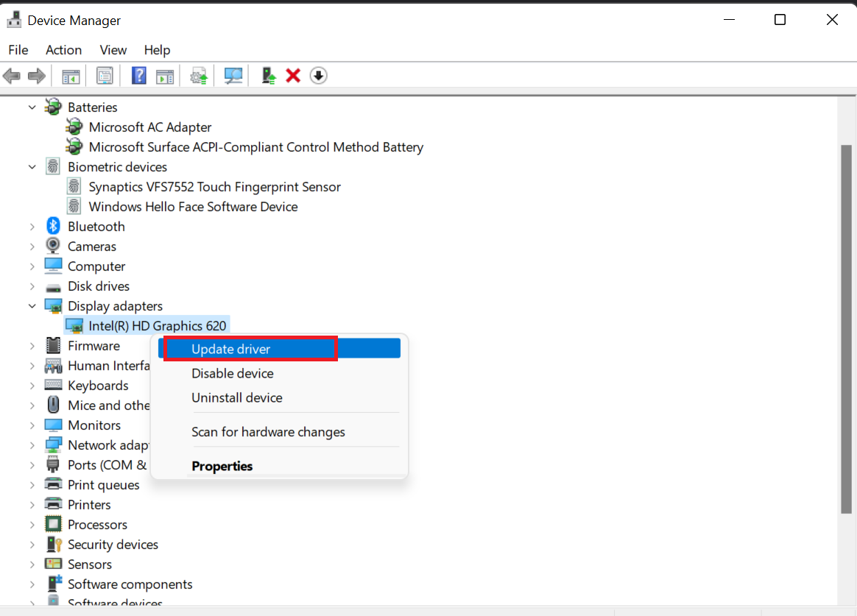Select Windows Hello Face Software Device

[x=193, y=206]
